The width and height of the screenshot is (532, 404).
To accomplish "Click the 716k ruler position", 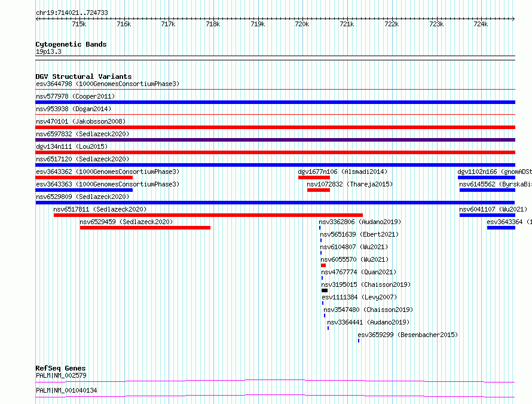I will coord(124,24).
